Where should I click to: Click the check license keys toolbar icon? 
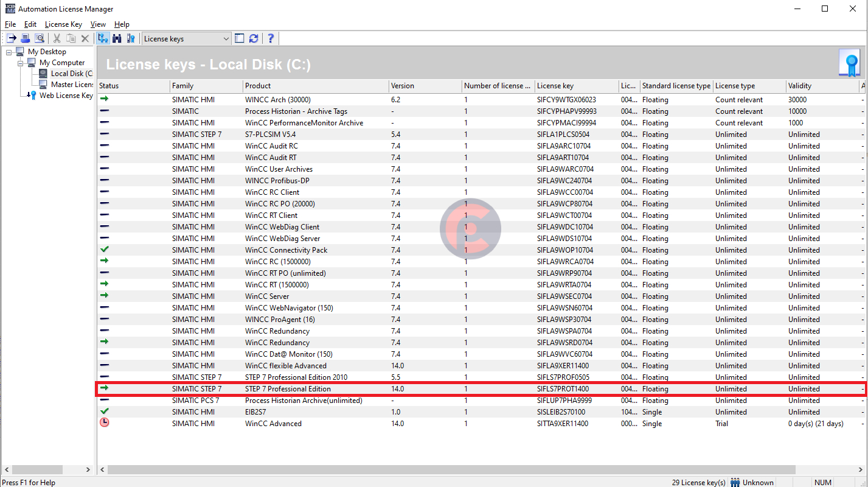pos(131,38)
